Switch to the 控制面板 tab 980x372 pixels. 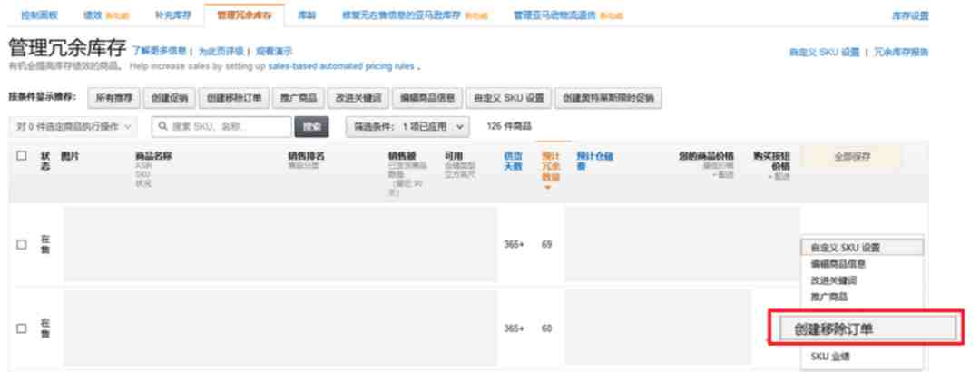pyautogui.click(x=39, y=15)
